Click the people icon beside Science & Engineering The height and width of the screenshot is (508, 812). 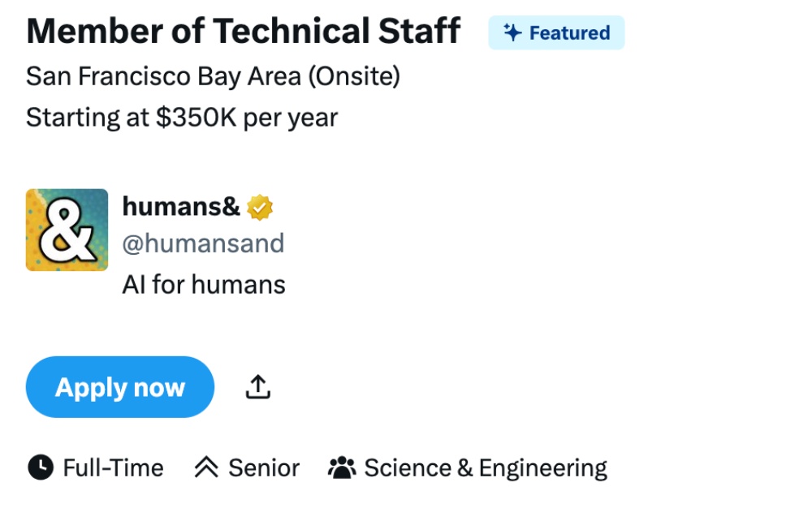[342, 467]
